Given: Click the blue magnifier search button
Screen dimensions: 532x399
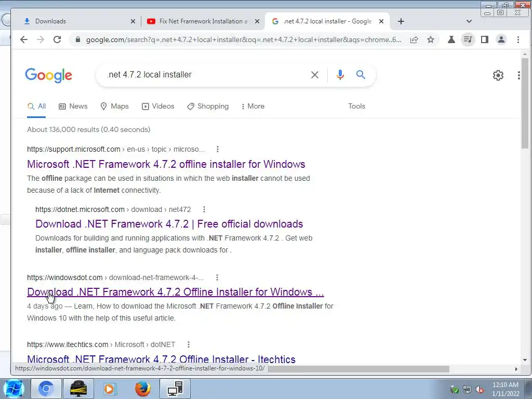Looking at the screenshot, I should pyautogui.click(x=361, y=75).
